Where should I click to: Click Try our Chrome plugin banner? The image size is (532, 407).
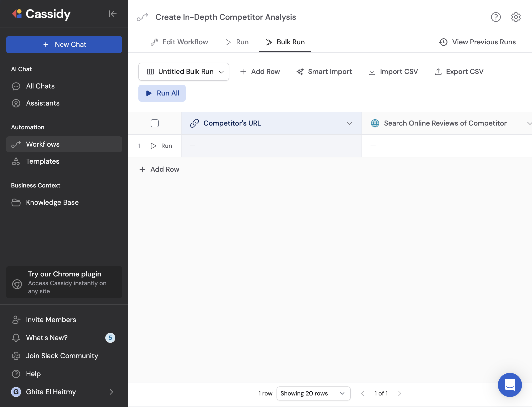[64, 282]
